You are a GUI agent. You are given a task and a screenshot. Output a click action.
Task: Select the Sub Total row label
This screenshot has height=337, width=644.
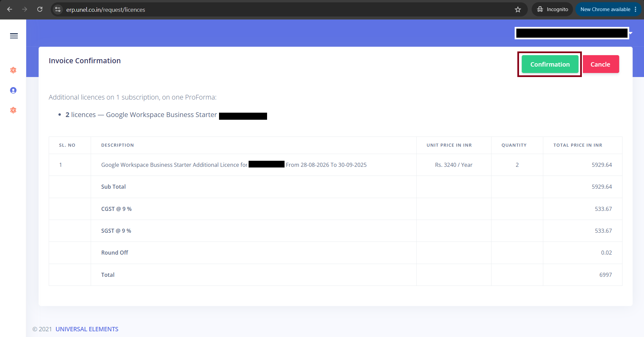click(114, 187)
